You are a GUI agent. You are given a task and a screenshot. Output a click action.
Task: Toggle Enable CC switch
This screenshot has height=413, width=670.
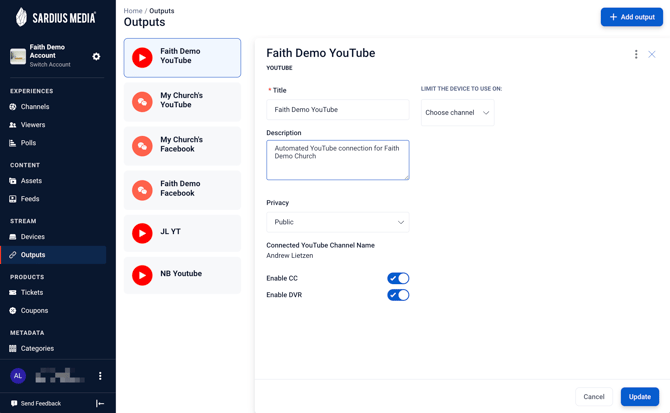(x=398, y=278)
